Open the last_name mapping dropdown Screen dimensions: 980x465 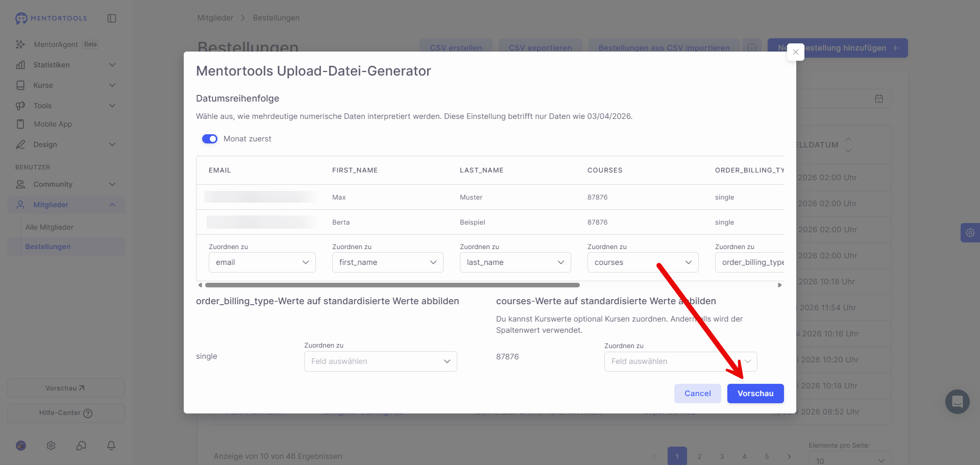(516, 262)
